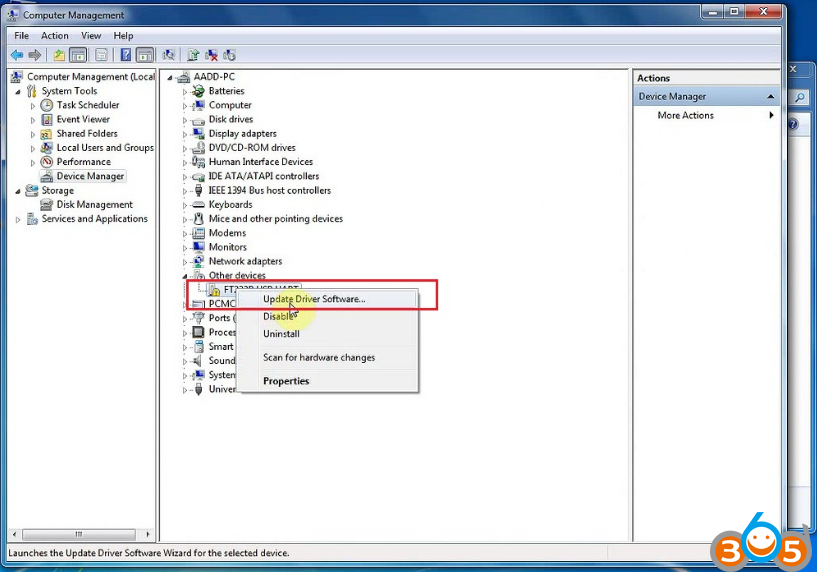Click the Batteries category icon
Screen dimensions: 817x572
pos(198,91)
